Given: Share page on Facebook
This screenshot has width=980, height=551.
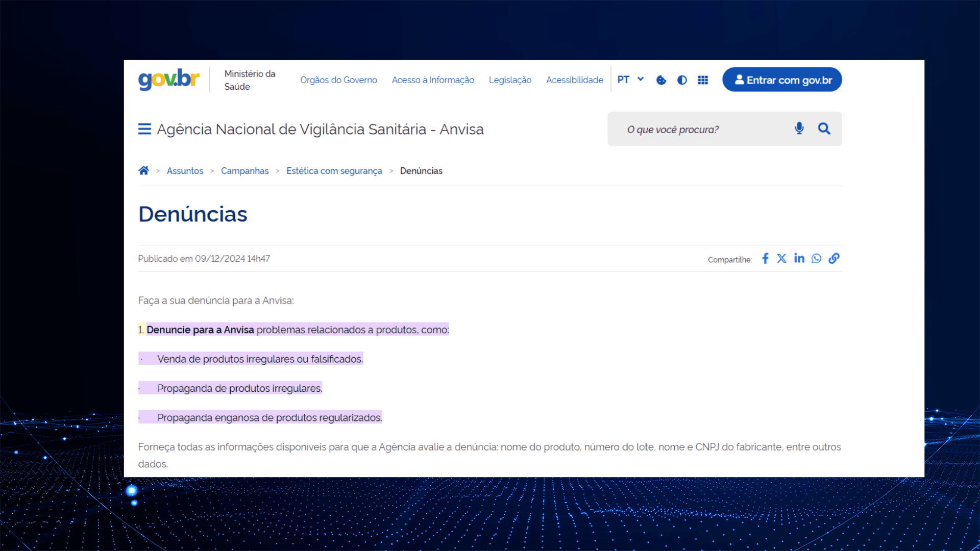Looking at the screenshot, I should click(x=765, y=259).
